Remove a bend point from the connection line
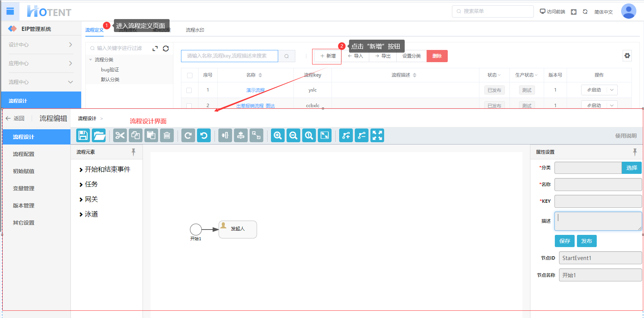The height and width of the screenshot is (318, 644). click(x=362, y=135)
